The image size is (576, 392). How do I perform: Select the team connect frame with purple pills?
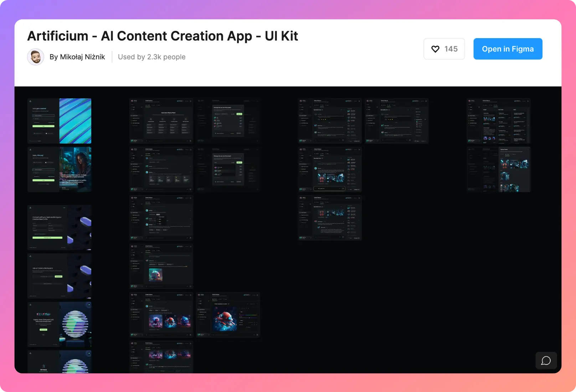[60, 227]
